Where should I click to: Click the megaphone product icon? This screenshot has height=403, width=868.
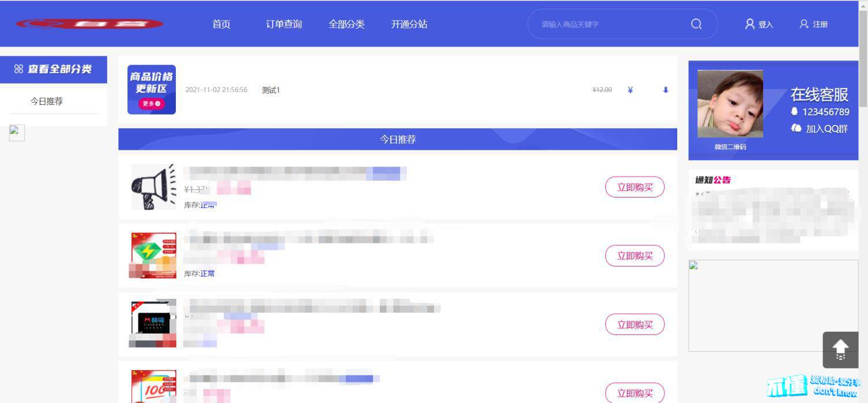point(153,187)
